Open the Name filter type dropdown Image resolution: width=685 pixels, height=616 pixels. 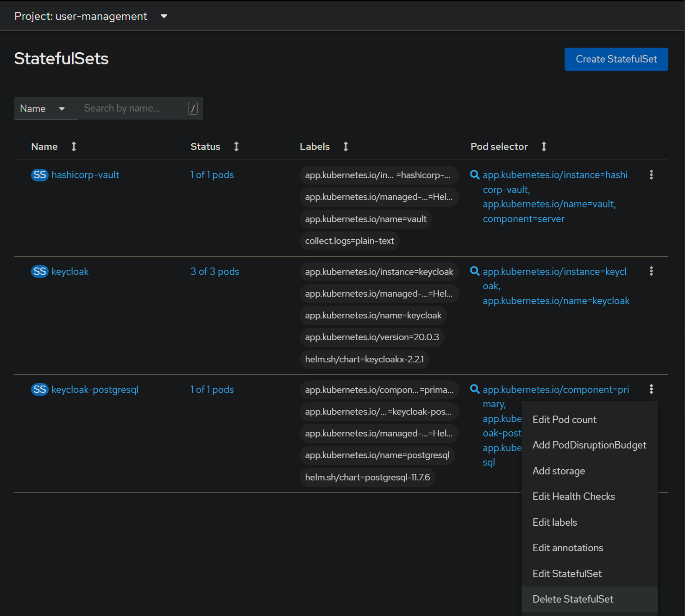[46, 108]
